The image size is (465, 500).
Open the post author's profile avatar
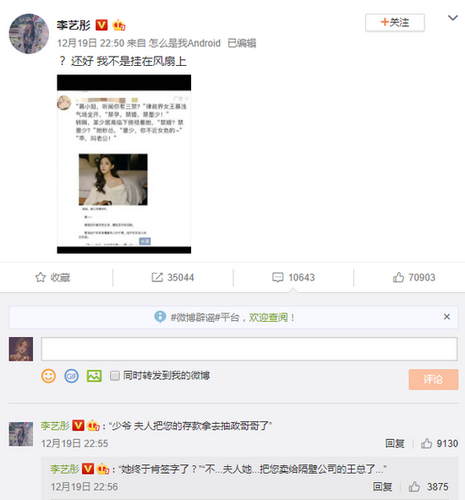pyautogui.click(x=29, y=34)
